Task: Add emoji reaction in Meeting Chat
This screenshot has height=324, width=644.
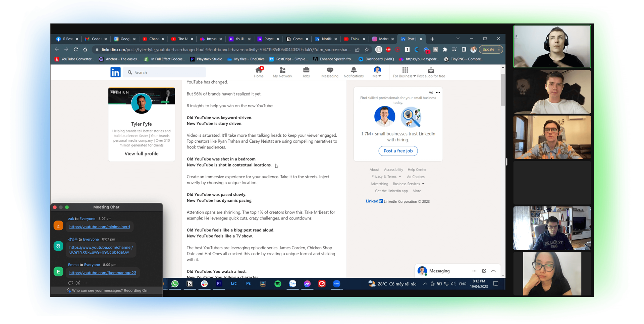Action: coord(78,283)
